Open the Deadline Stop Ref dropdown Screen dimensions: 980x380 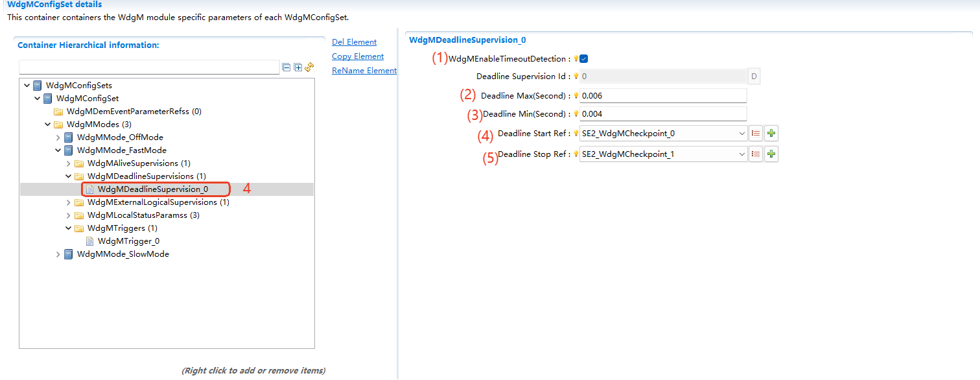tap(741, 154)
